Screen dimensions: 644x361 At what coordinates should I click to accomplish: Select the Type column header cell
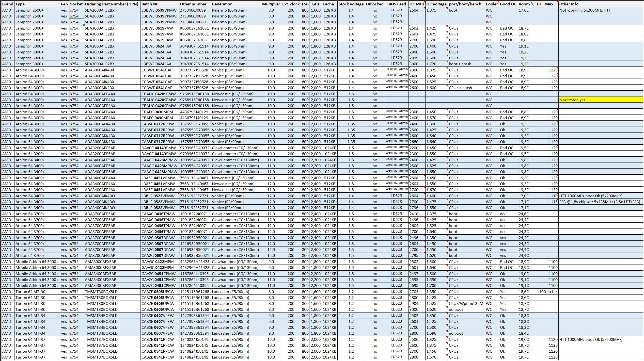coord(37,4)
